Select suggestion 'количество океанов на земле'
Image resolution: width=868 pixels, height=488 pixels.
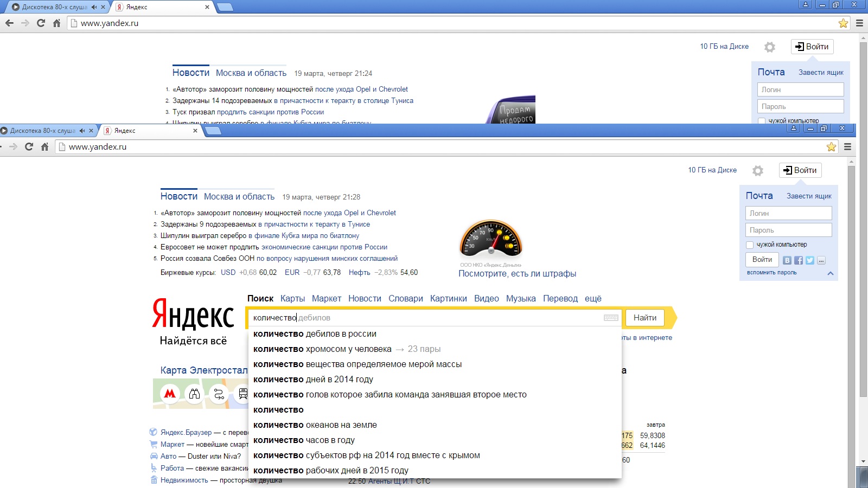coord(435,425)
